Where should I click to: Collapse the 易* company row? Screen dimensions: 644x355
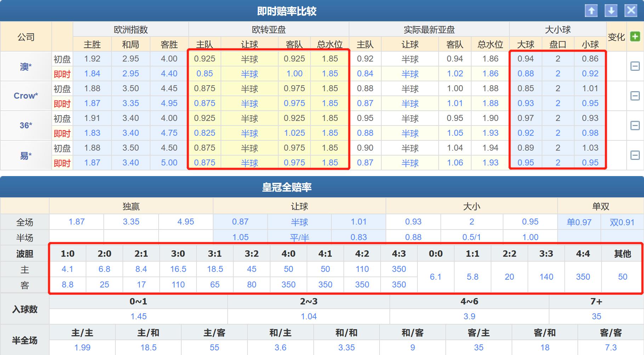pyautogui.click(x=635, y=155)
